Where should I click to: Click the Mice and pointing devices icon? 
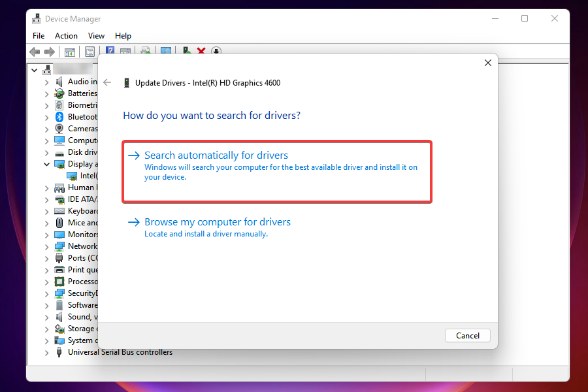[x=59, y=223]
